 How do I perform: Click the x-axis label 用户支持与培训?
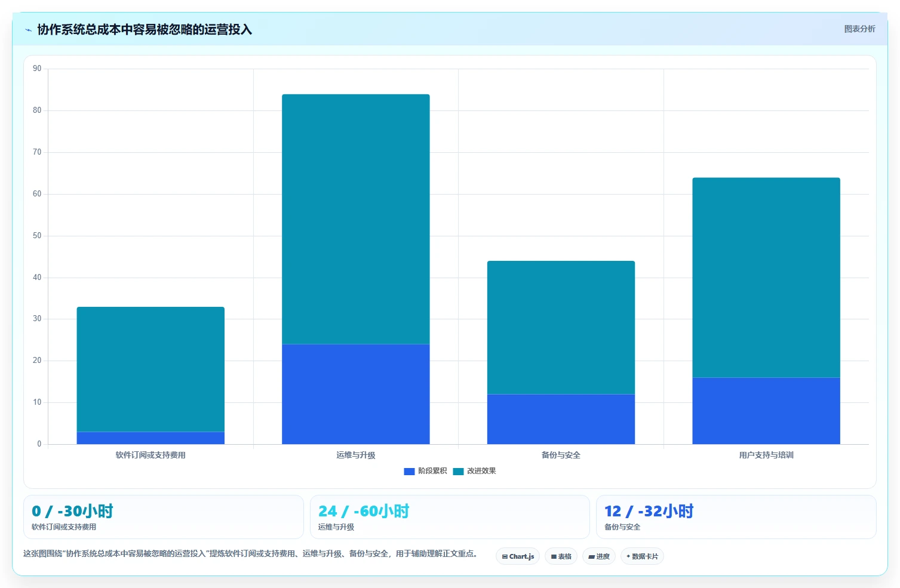click(766, 455)
